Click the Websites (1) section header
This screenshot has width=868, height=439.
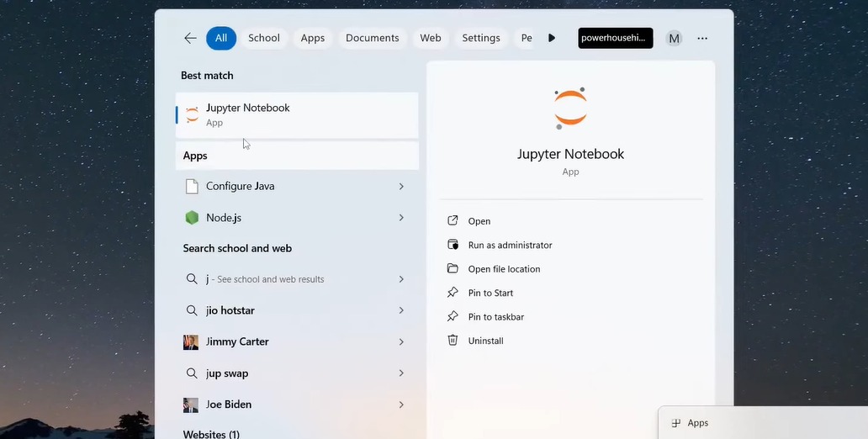click(x=211, y=433)
